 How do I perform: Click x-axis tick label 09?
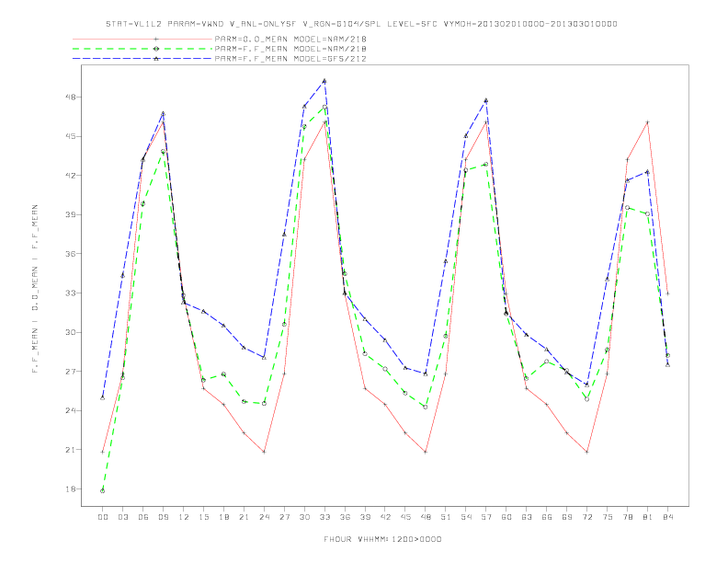click(163, 517)
